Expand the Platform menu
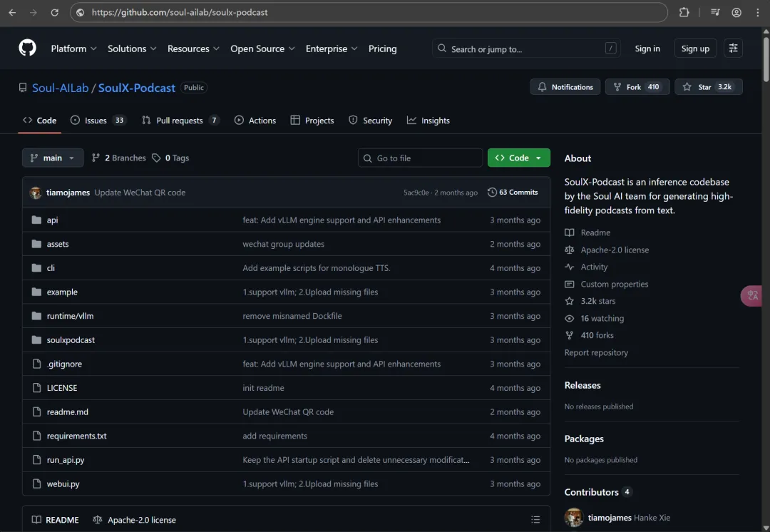 pos(73,48)
